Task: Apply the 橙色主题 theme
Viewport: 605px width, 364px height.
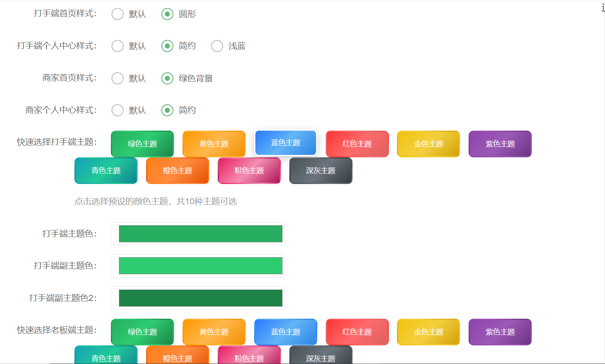Action: coord(177,171)
